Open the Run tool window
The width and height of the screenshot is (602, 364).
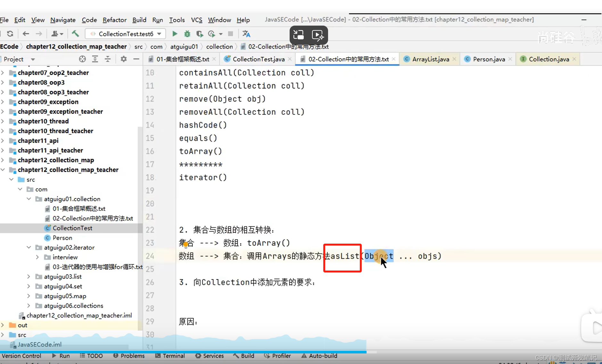pyautogui.click(x=61, y=356)
